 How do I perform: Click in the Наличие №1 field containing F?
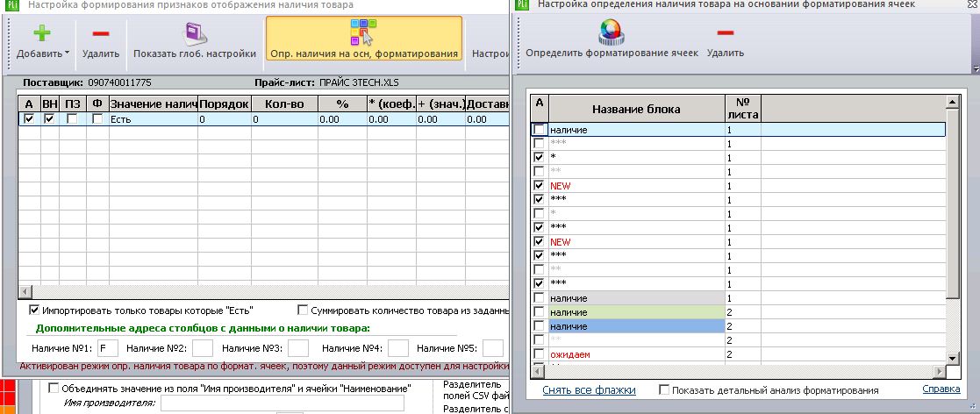click(108, 348)
